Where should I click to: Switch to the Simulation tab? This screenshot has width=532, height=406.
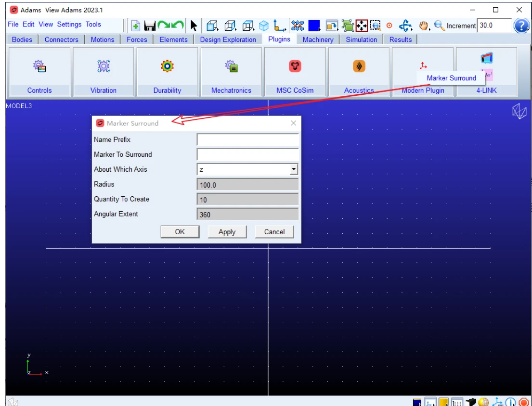pos(362,39)
